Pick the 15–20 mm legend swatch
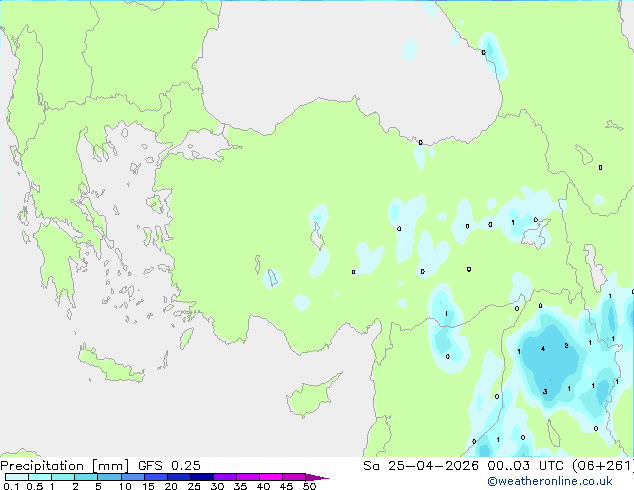634x490 pixels. pos(156,477)
